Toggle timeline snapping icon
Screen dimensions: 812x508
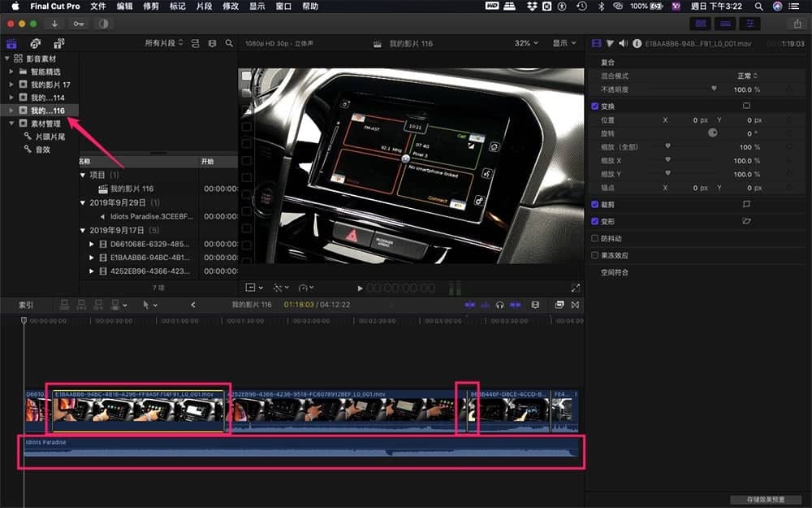tap(516, 305)
